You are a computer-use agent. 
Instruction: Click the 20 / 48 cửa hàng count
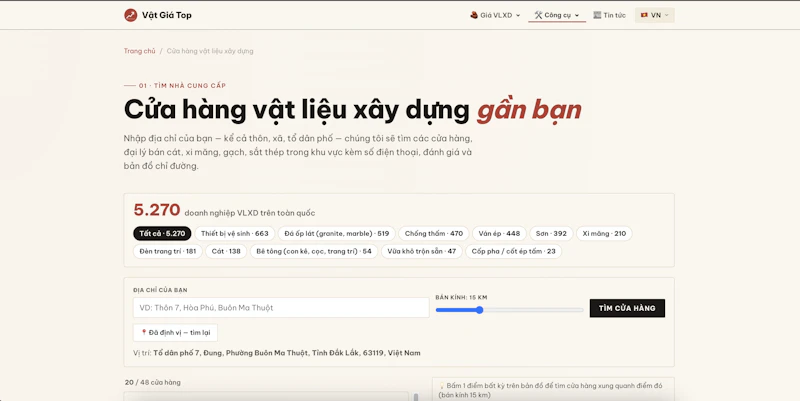click(x=153, y=382)
